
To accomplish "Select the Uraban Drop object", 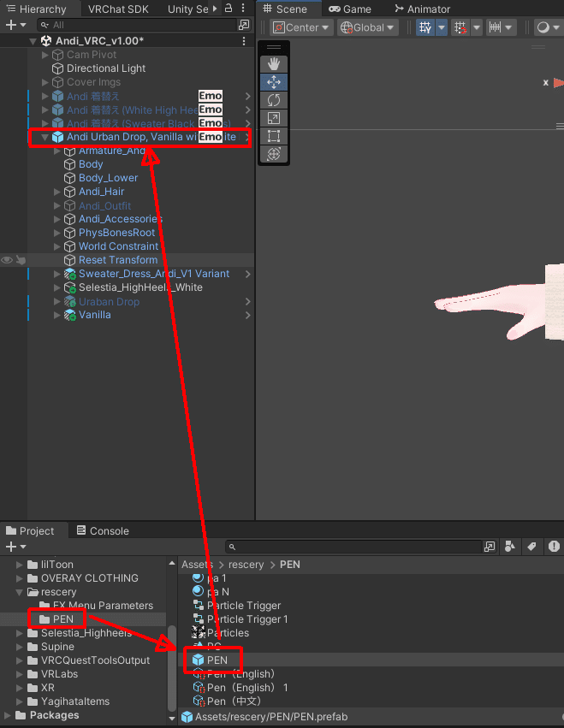I will click(x=109, y=302).
